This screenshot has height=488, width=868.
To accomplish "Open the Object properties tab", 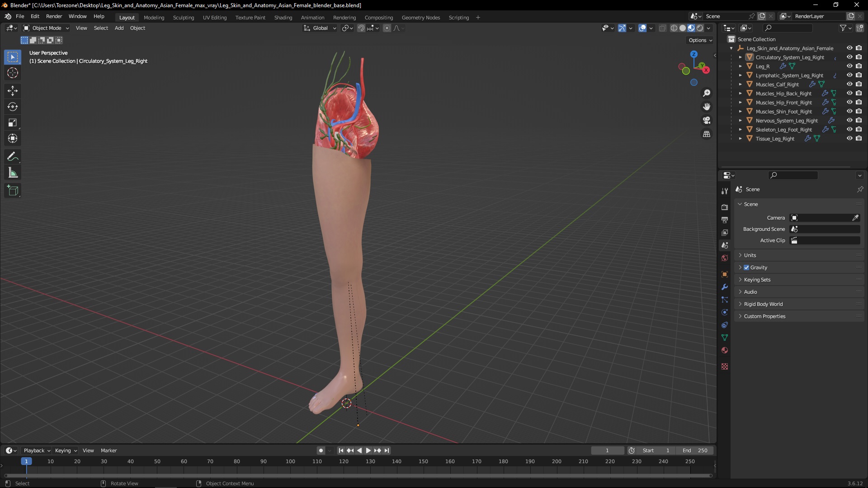I will tap(725, 274).
